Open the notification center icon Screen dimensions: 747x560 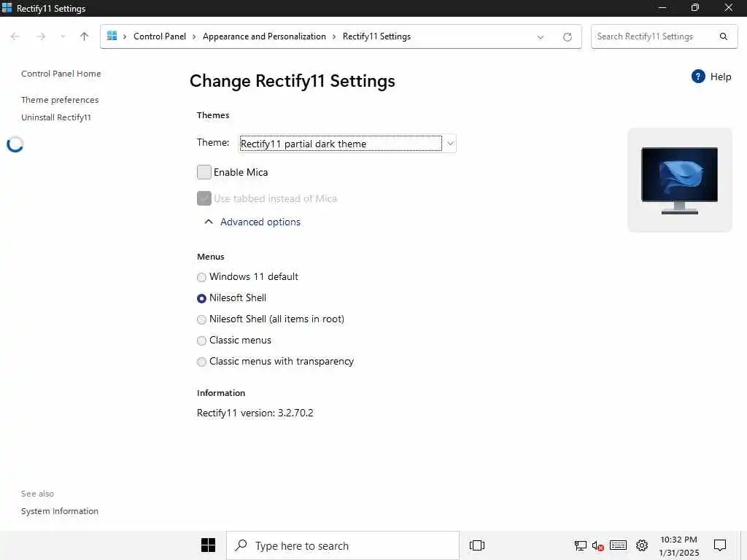point(720,545)
